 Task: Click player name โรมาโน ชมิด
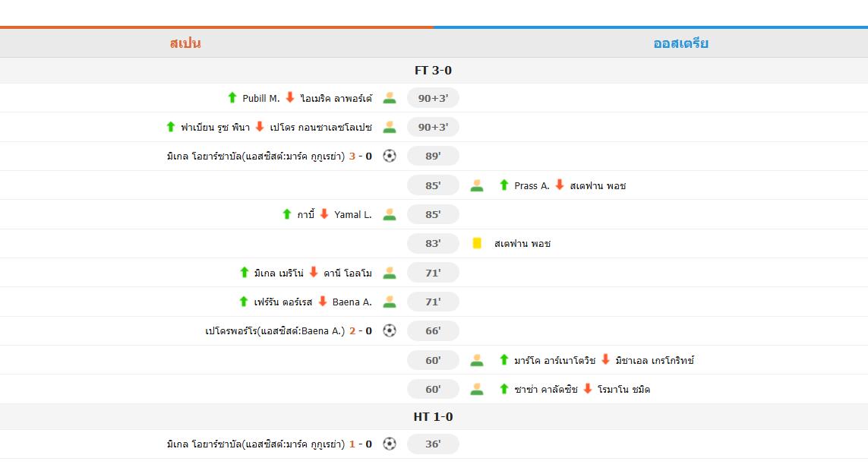coord(624,390)
